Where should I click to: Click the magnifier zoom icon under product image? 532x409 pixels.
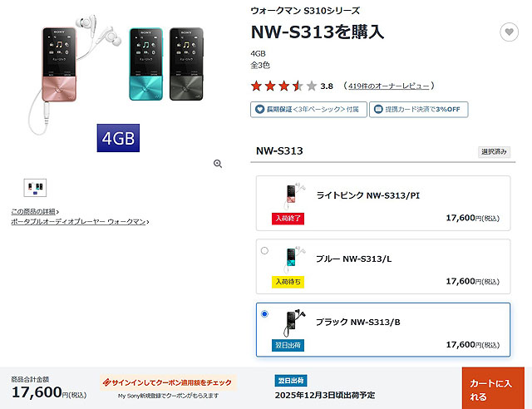(x=218, y=164)
